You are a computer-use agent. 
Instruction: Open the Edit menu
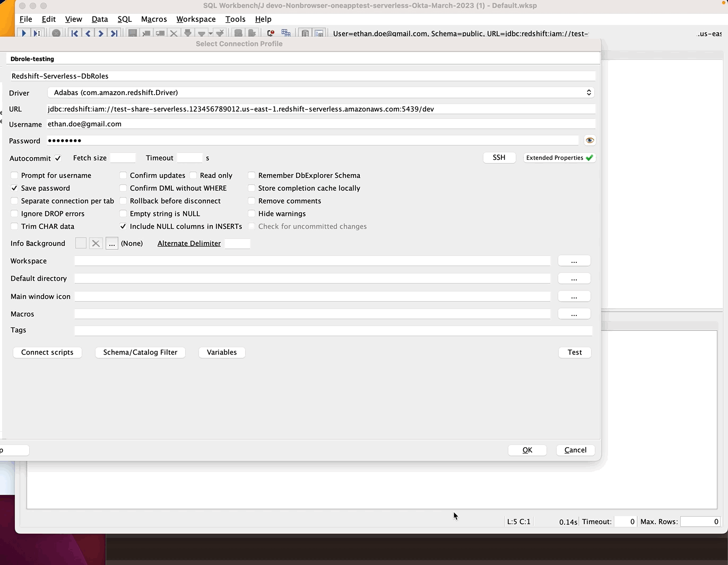(x=49, y=19)
